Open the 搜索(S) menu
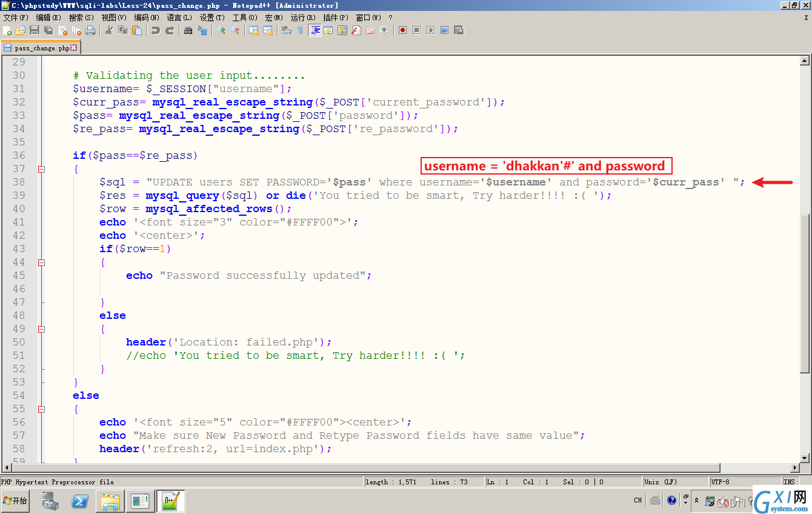812x514 pixels. click(81, 18)
